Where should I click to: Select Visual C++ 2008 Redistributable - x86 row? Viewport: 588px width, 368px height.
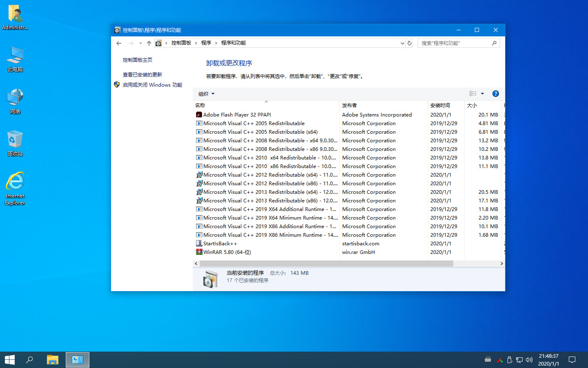(x=349, y=149)
